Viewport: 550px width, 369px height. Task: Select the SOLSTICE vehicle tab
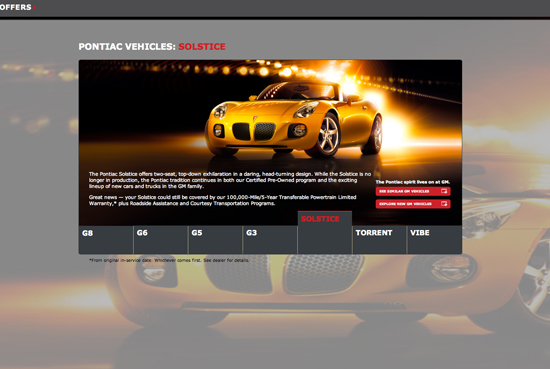(x=325, y=232)
